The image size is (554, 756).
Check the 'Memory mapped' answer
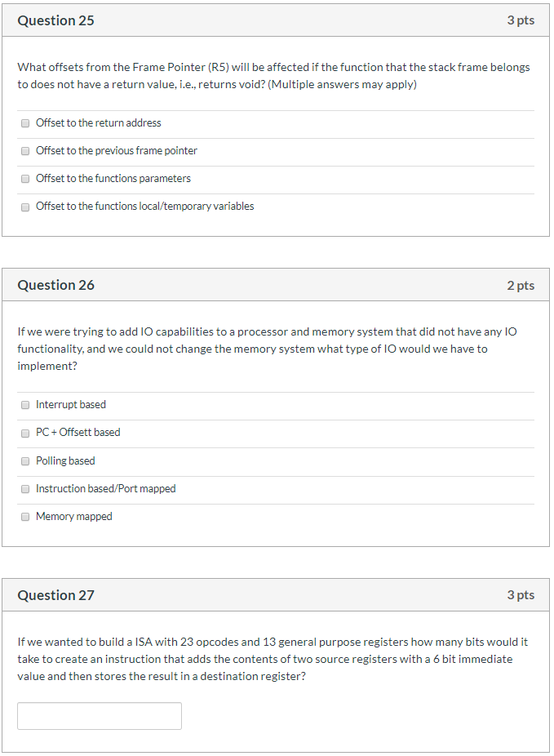(x=24, y=516)
